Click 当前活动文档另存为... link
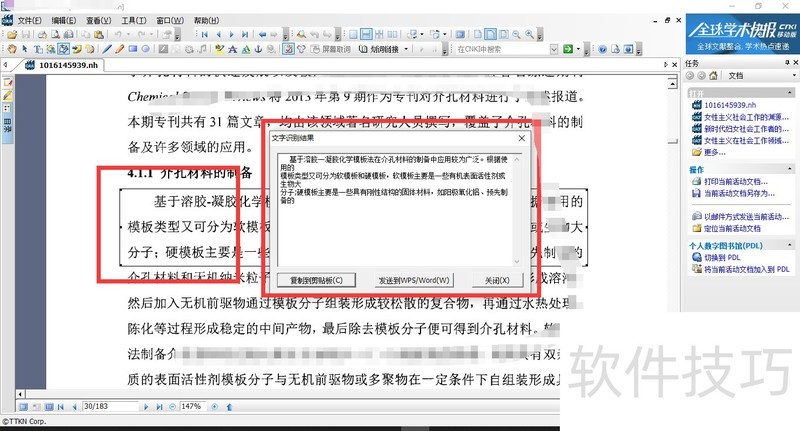Viewport: 800px width, 431px height. (739, 193)
